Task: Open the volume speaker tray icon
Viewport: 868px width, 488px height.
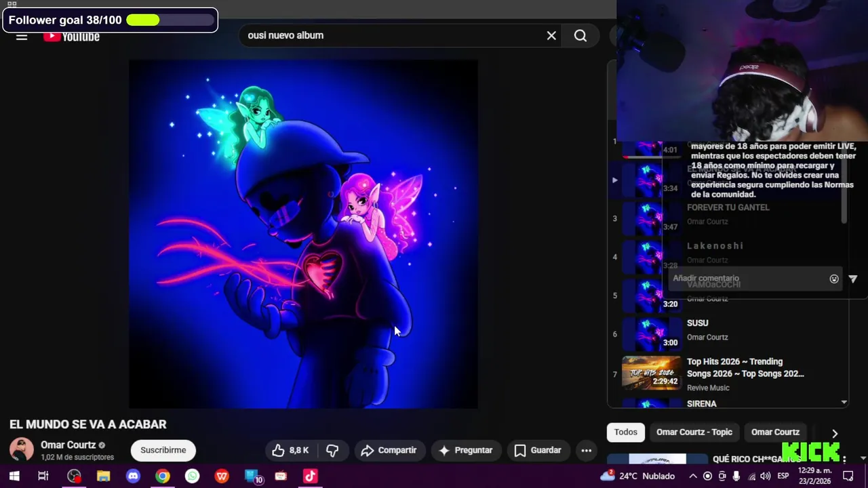Action: pyautogui.click(x=766, y=476)
